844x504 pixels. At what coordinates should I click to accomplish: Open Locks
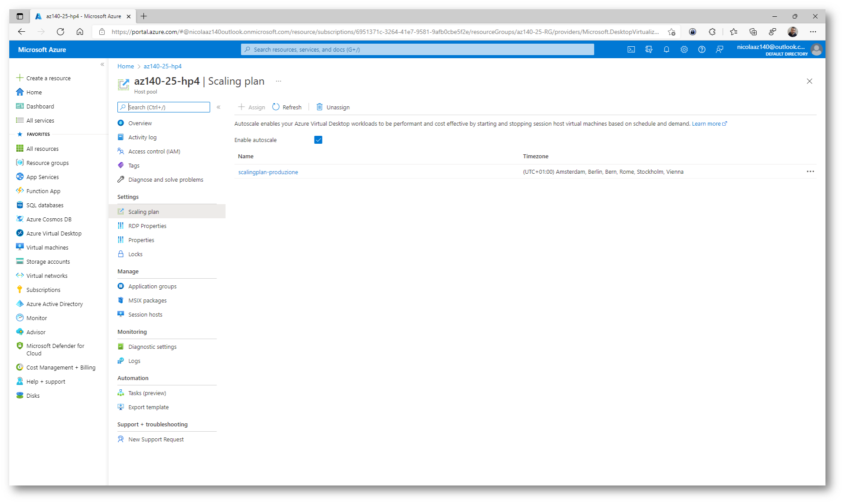(135, 254)
